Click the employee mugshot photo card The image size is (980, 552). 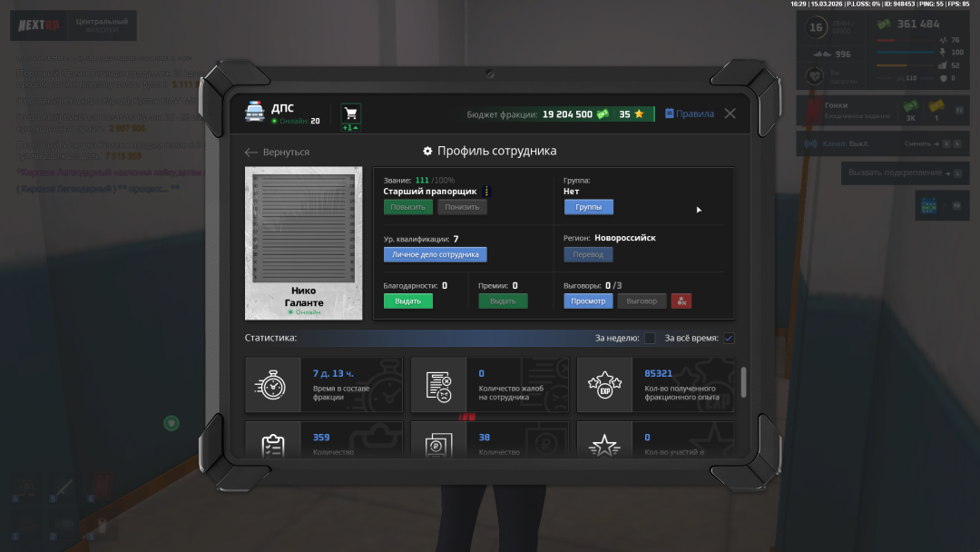[304, 242]
